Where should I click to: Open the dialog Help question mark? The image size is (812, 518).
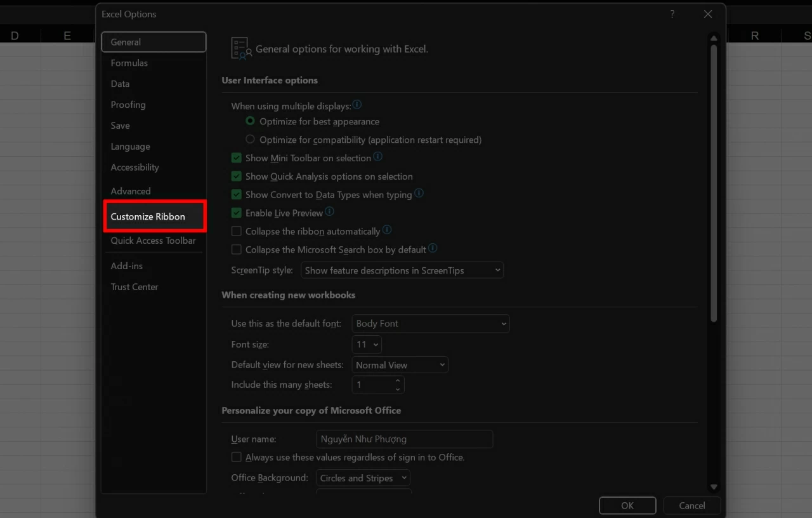pyautogui.click(x=672, y=14)
